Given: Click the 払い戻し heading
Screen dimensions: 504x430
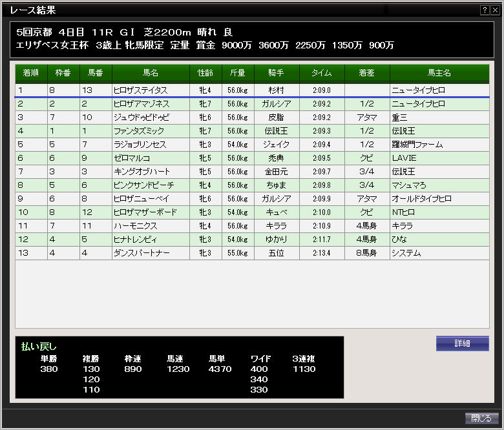Looking at the screenshot, I should pos(39,347).
